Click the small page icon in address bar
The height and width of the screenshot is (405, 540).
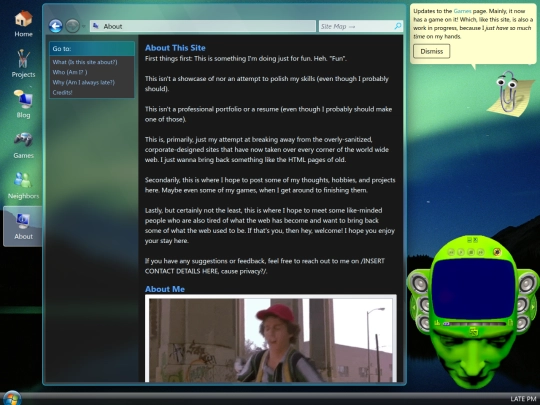[x=96, y=26]
